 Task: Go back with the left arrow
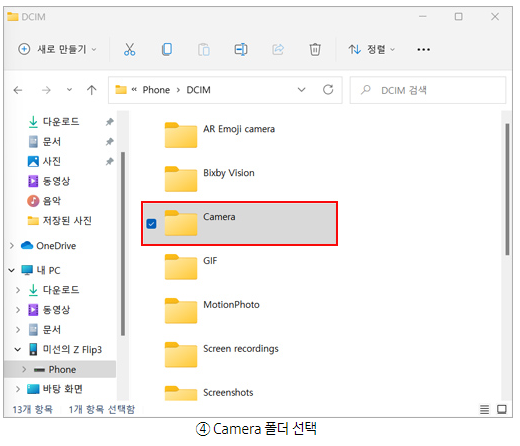[18, 90]
